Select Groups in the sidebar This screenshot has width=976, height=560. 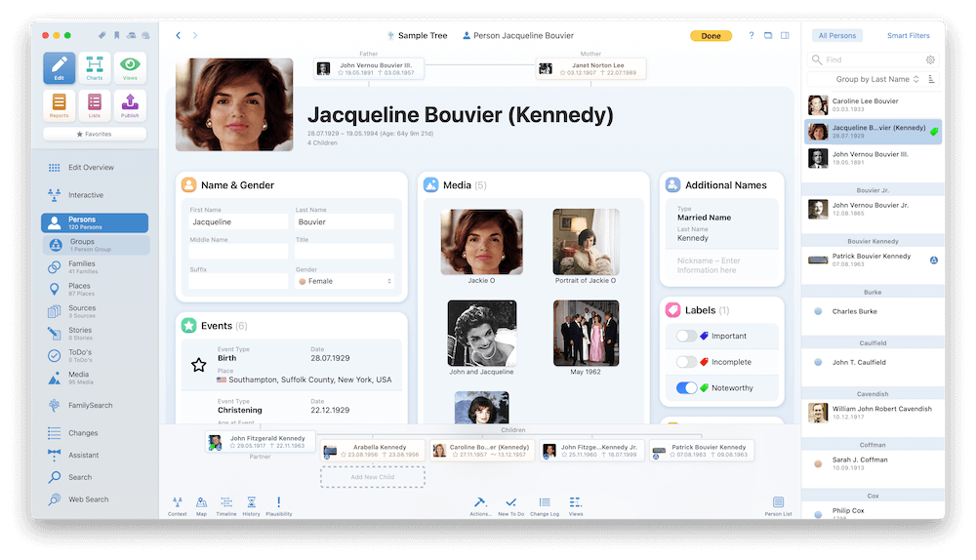click(x=96, y=245)
